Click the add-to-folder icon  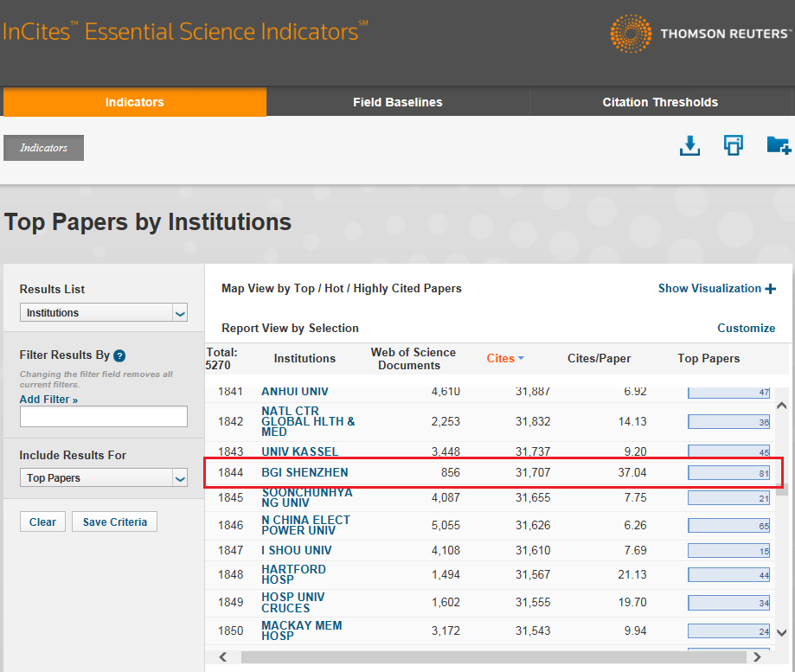[779, 145]
